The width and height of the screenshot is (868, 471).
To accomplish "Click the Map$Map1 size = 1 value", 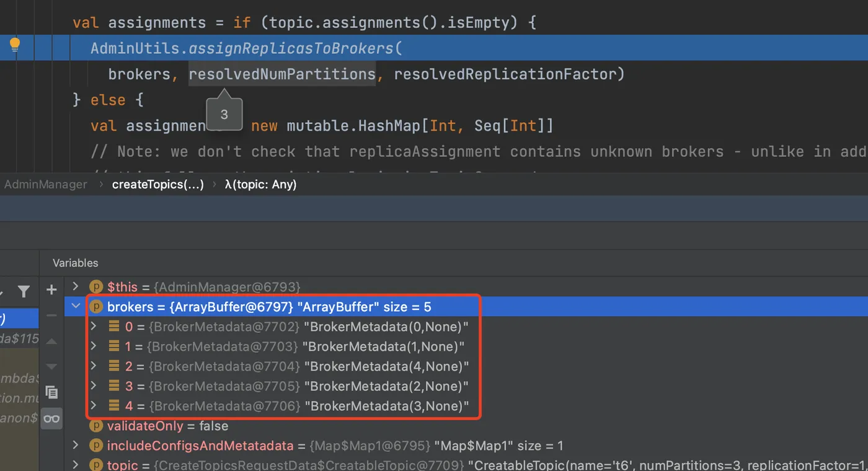I will coord(498,446).
